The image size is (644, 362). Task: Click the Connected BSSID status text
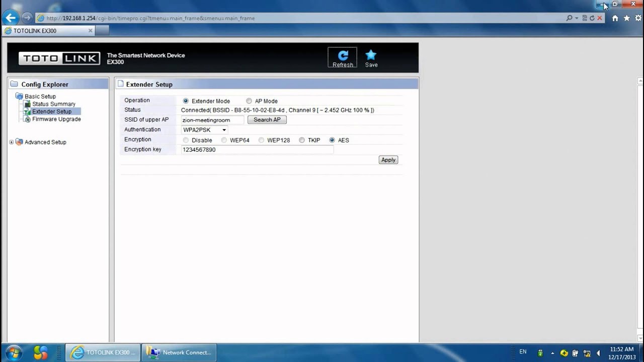click(x=278, y=110)
